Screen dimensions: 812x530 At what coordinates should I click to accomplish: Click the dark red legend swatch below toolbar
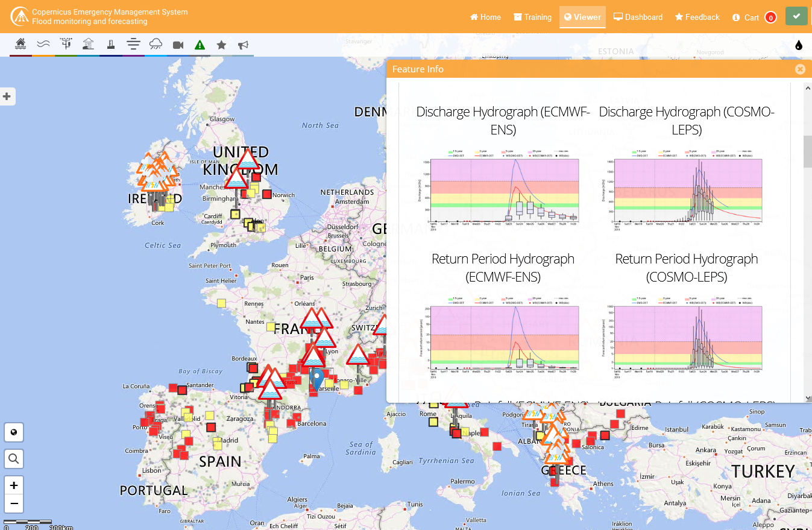click(x=20, y=55)
